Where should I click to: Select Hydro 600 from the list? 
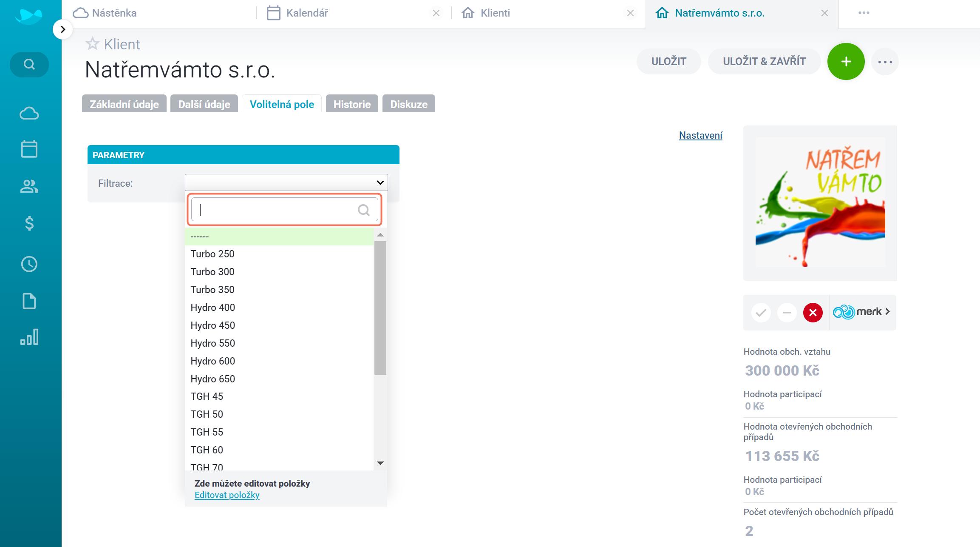pos(279,361)
